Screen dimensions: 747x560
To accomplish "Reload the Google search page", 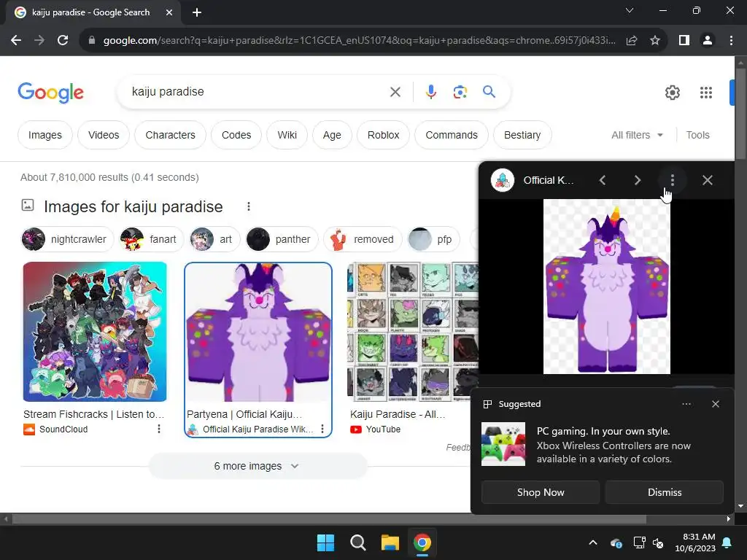I will [63, 41].
